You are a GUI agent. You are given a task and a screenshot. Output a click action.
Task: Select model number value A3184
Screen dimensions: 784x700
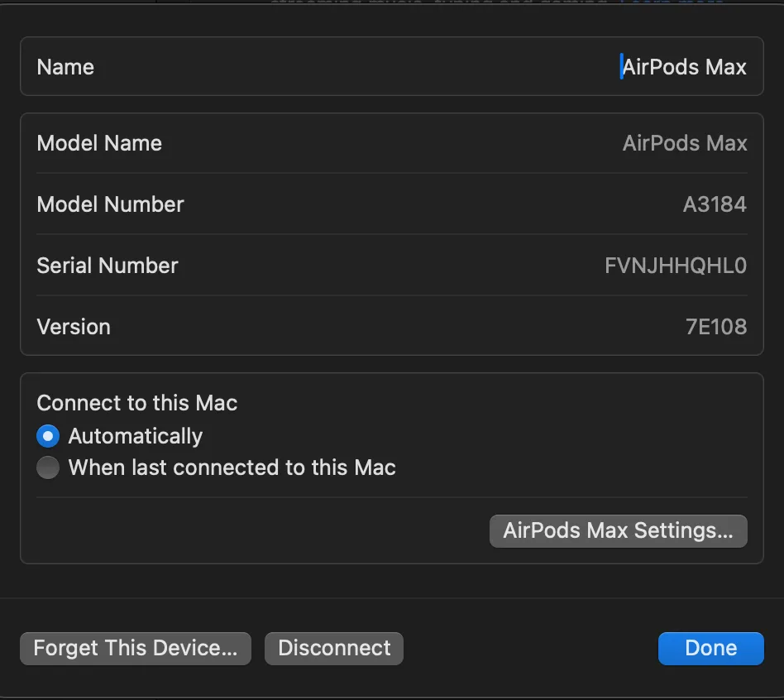[x=715, y=204]
